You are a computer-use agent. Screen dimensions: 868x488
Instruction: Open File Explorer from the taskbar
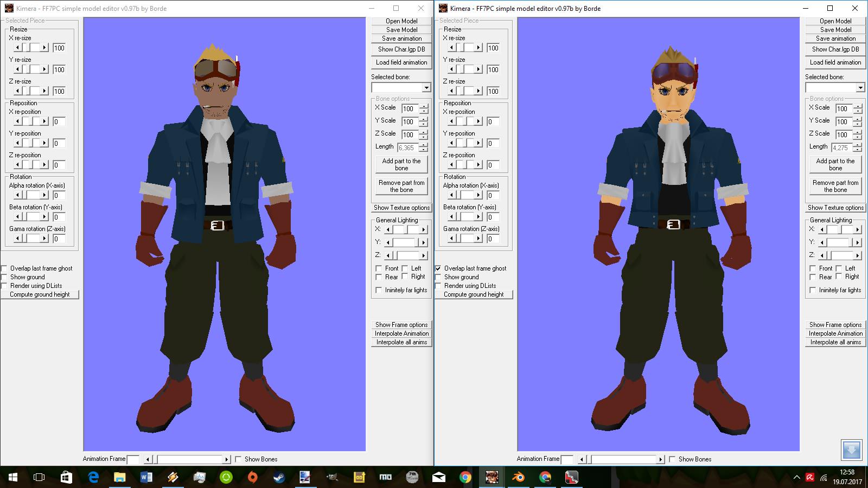[119, 477]
